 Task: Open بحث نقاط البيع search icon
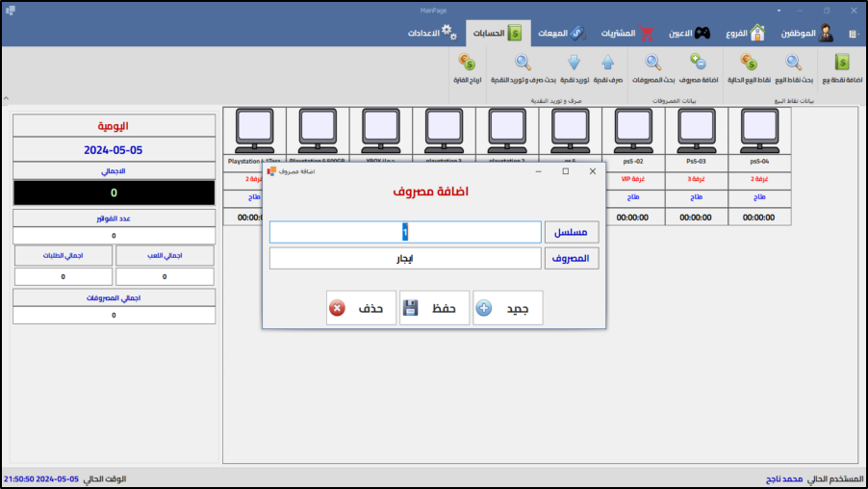(794, 64)
